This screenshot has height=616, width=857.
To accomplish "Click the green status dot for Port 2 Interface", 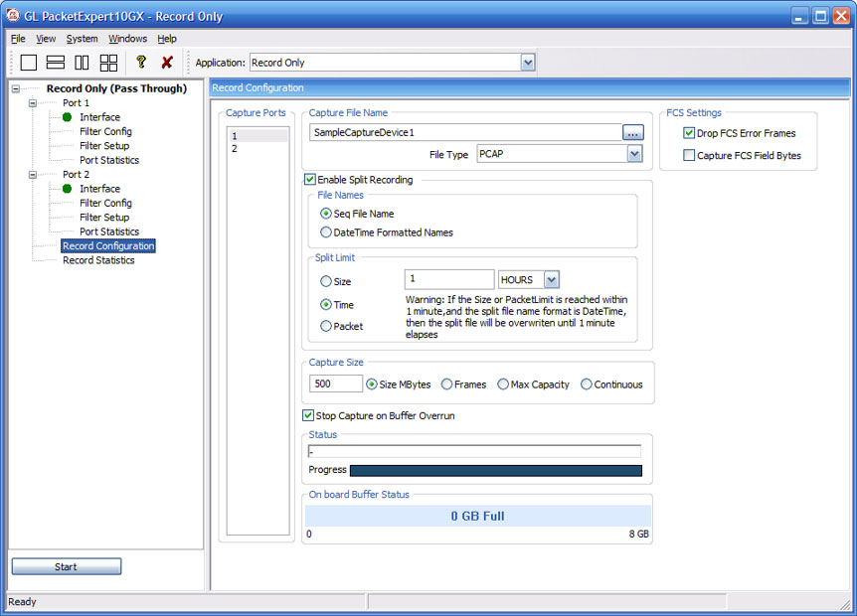I will (68, 189).
